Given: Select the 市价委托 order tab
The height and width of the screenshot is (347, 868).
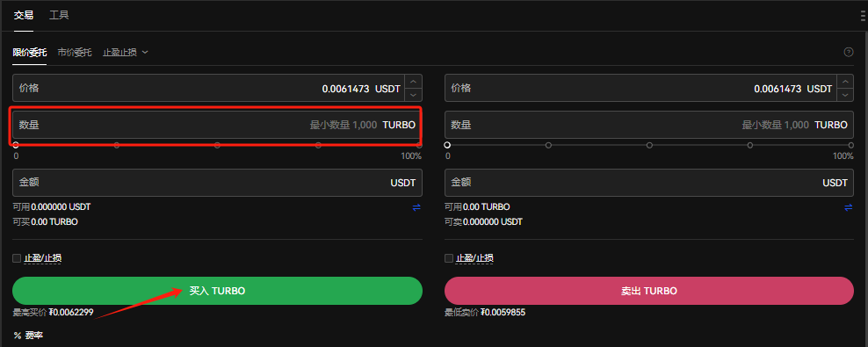Looking at the screenshot, I should coord(75,53).
